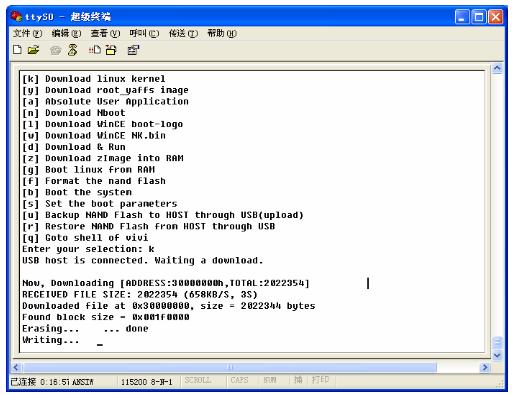Click the Call (phone) toolbar icon

point(55,50)
